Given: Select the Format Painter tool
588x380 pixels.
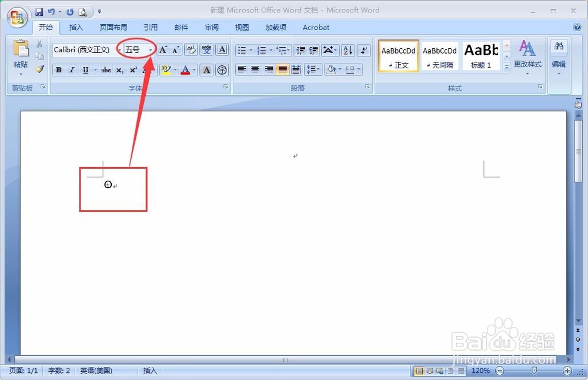Looking at the screenshot, I should click(39, 70).
